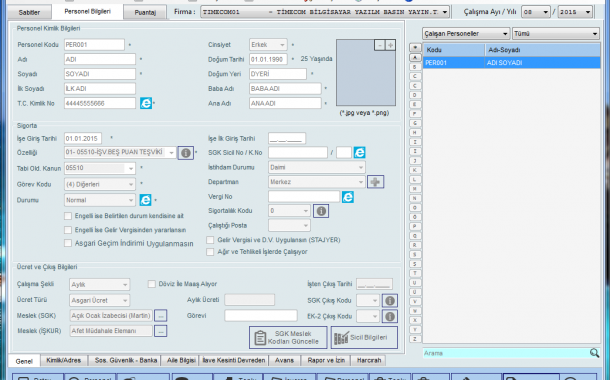
Task: Expand the İstihdam Durumu dropdown
Action: click(317, 168)
